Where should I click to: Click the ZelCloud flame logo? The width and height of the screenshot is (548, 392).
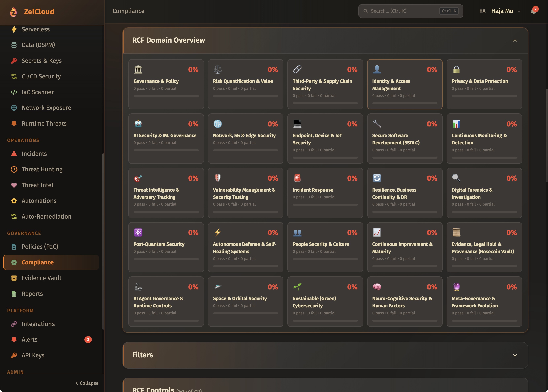(14, 12)
